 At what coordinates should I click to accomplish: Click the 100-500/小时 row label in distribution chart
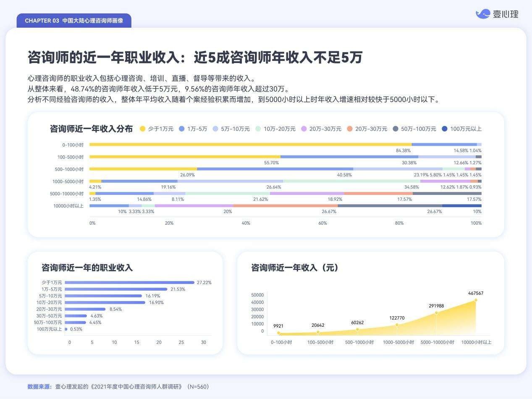[x=71, y=157]
